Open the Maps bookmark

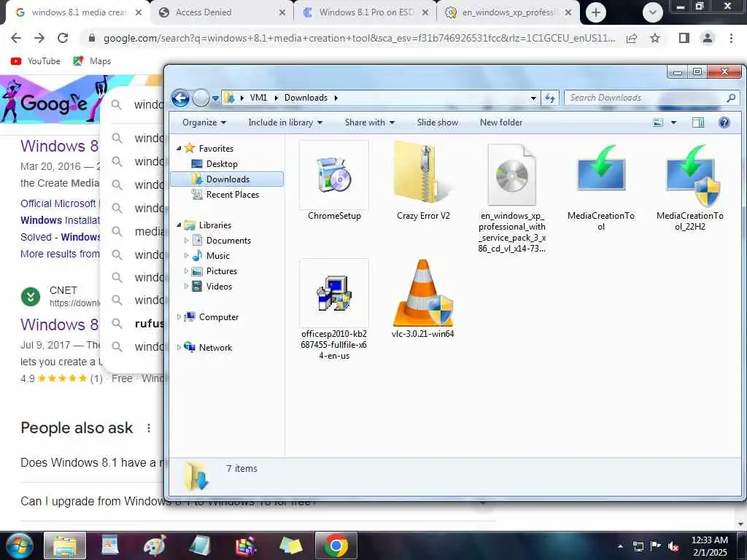(92, 61)
